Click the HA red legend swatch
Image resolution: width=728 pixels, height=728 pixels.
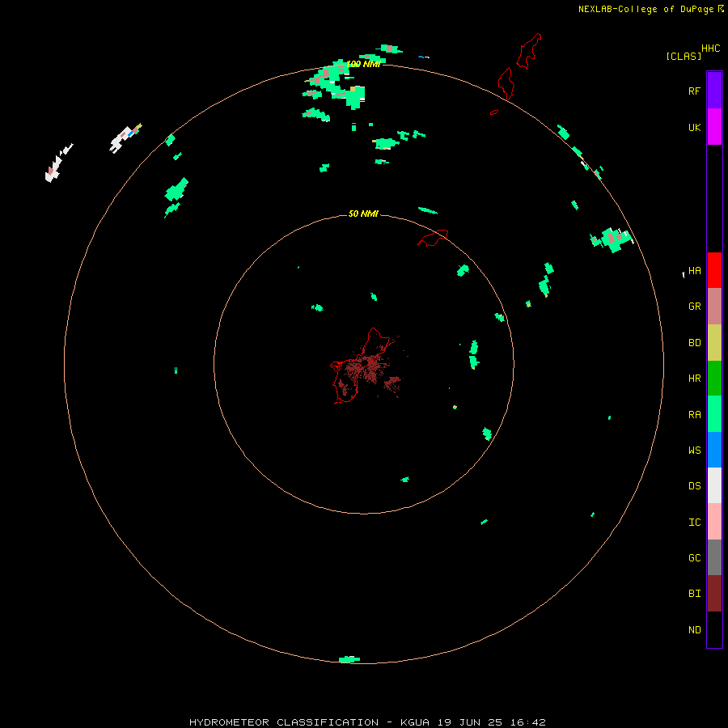[x=714, y=270]
